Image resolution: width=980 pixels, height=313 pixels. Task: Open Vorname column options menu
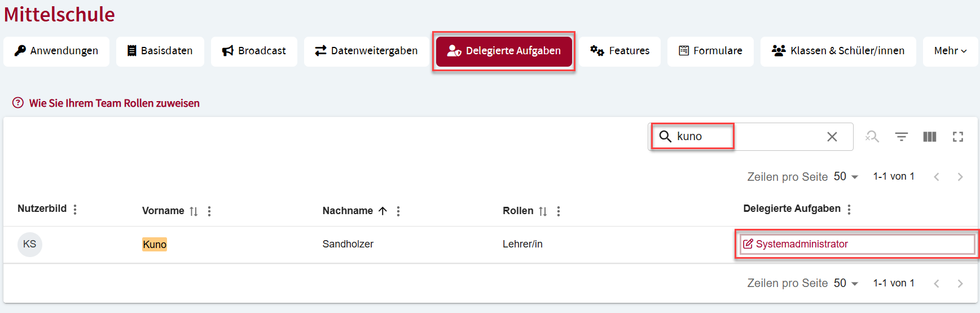point(209,211)
